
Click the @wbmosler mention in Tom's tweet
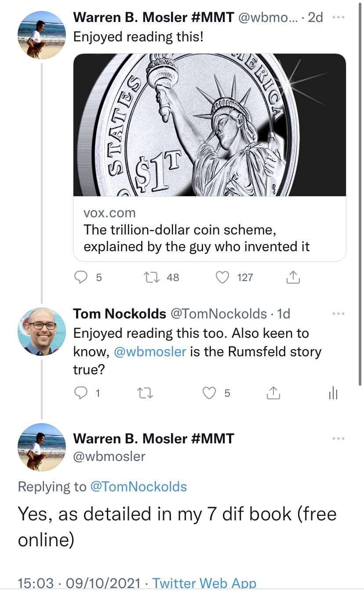pyautogui.click(x=149, y=352)
